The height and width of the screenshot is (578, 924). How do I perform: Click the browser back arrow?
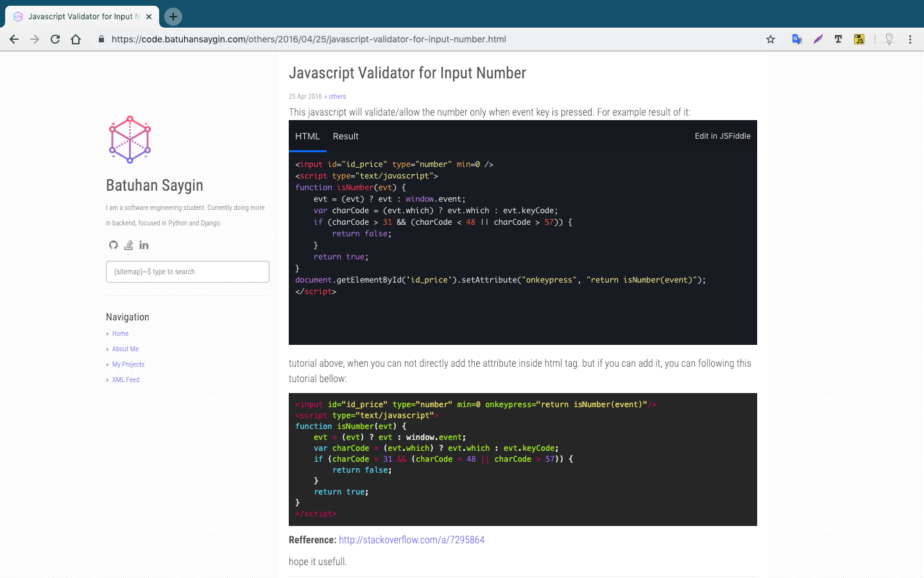pyautogui.click(x=14, y=39)
